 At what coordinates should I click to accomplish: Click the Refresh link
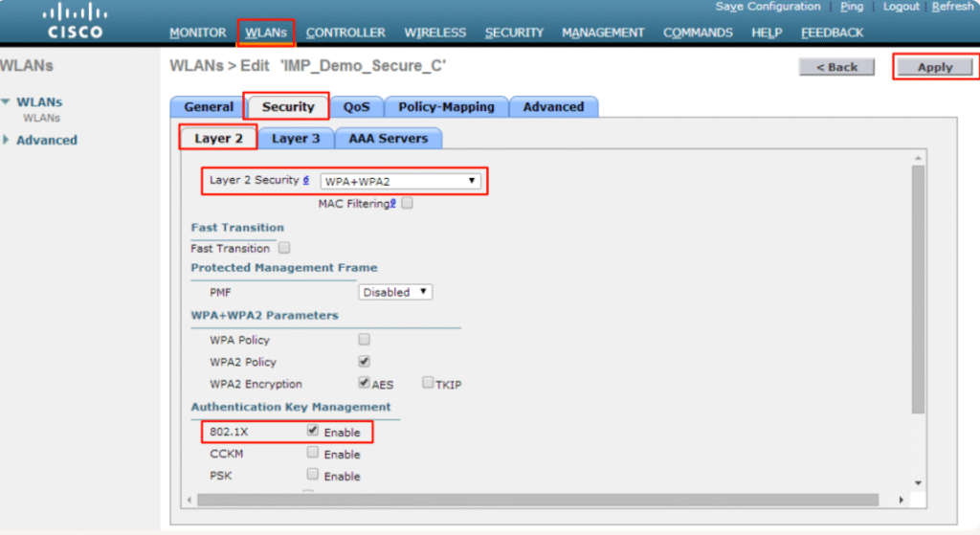952,7
